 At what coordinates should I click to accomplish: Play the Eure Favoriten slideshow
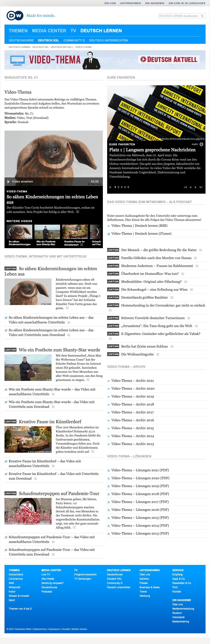tap(111, 187)
